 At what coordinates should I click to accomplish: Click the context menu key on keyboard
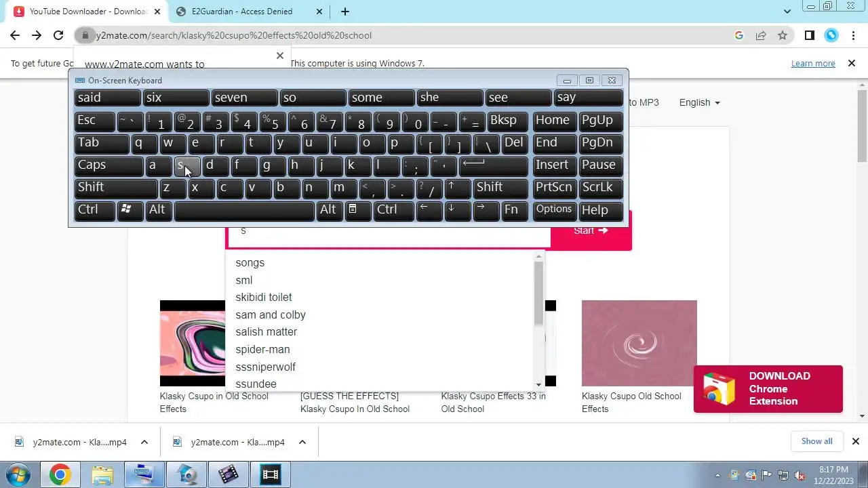359,210
